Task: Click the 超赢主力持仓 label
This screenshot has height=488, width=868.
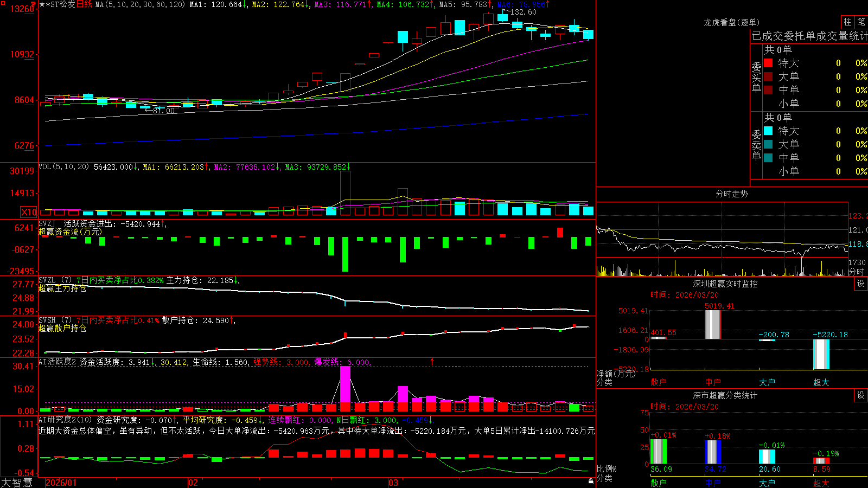Action: pyautogui.click(x=62, y=288)
